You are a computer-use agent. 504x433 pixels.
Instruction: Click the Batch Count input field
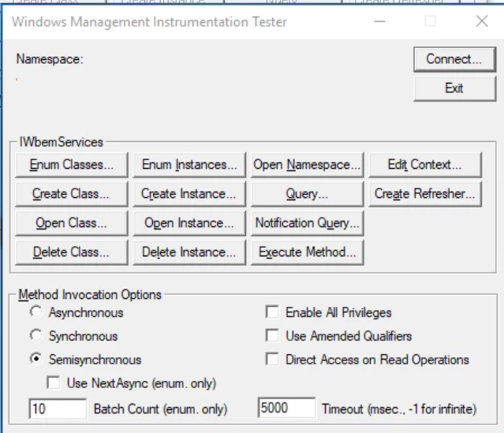pyautogui.click(x=58, y=409)
